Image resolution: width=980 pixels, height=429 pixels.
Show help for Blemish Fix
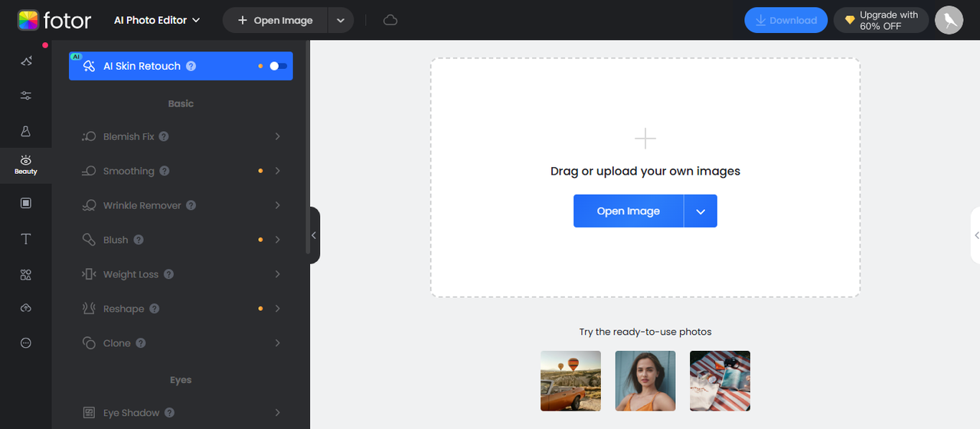(164, 136)
